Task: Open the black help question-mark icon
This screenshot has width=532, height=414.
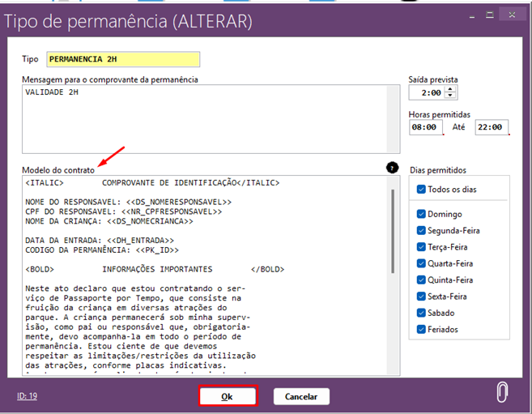Action: coord(393,168)
